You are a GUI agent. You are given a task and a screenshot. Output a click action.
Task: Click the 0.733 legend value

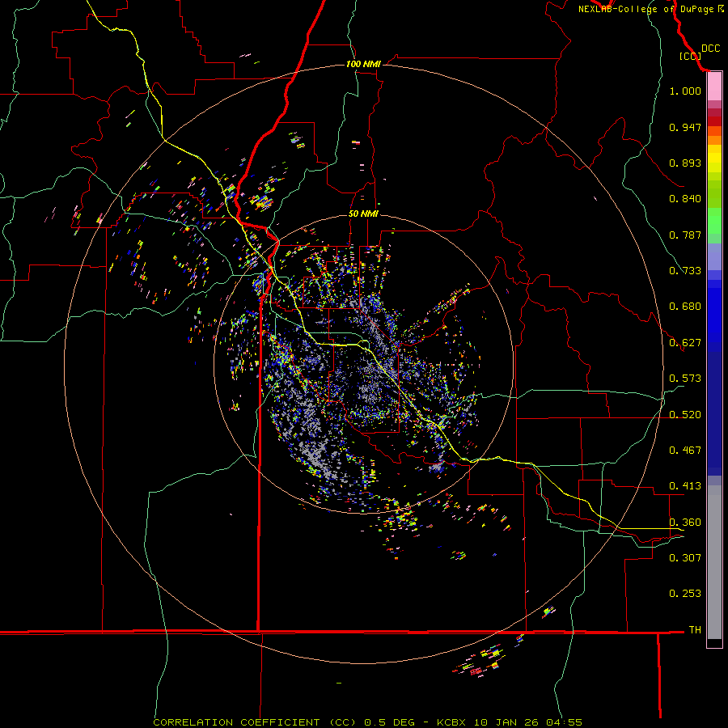tap(685, 271)
